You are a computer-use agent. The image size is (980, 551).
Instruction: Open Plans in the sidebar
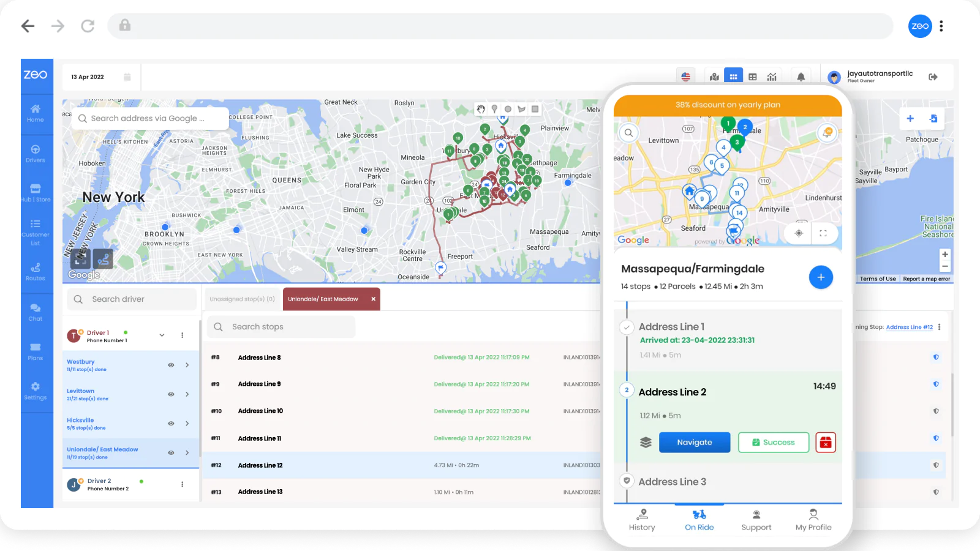click(36, 351)
